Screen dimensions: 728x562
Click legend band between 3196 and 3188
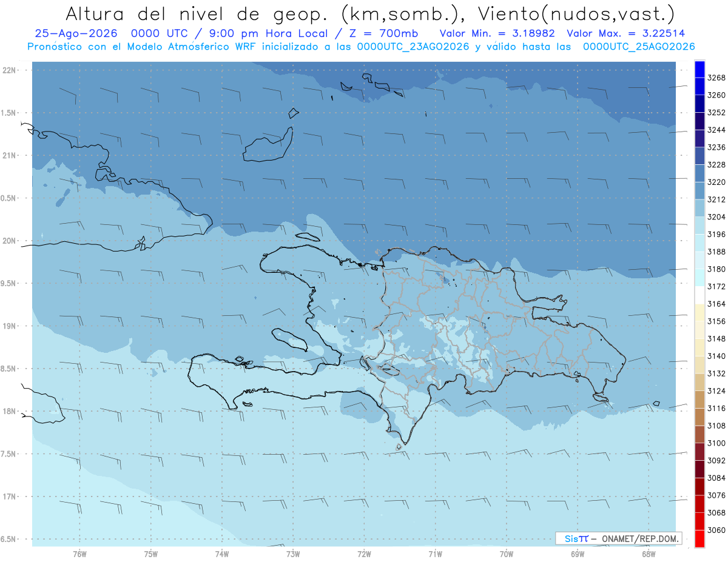pyautogui.click(x=699, y=243)
